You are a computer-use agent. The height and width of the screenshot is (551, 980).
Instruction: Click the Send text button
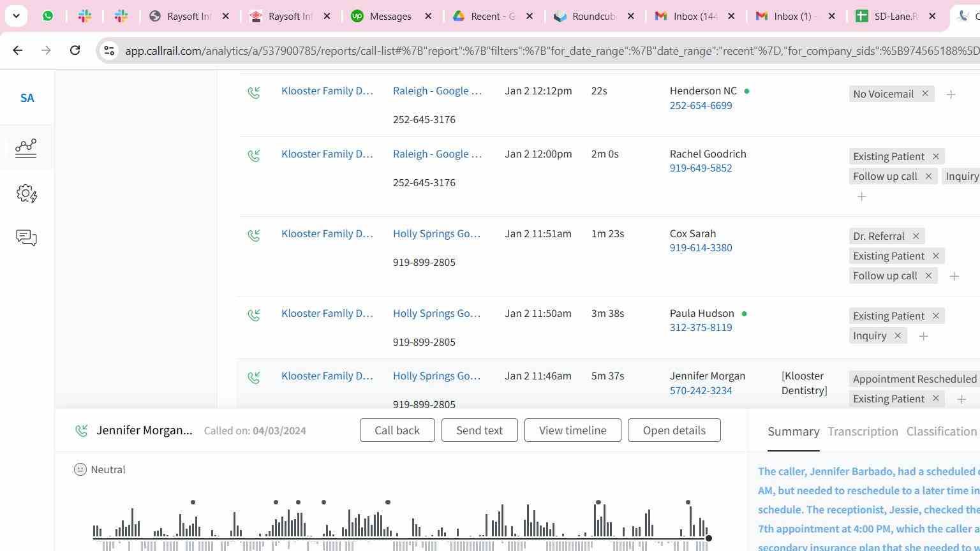point(479,430)
